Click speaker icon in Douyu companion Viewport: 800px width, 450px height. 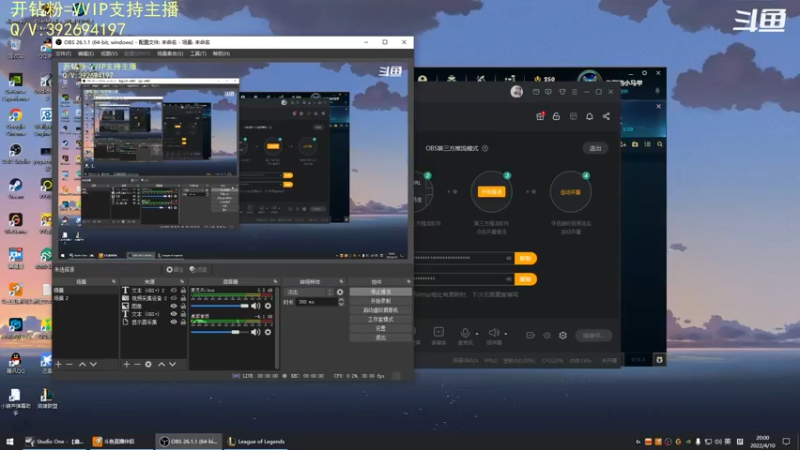[x=493, y=333]
